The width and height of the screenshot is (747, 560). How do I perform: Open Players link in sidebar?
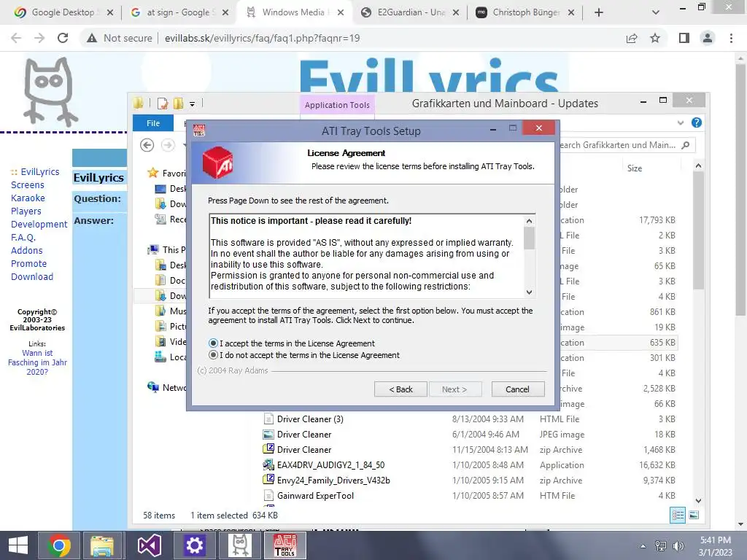pos(26,211)
